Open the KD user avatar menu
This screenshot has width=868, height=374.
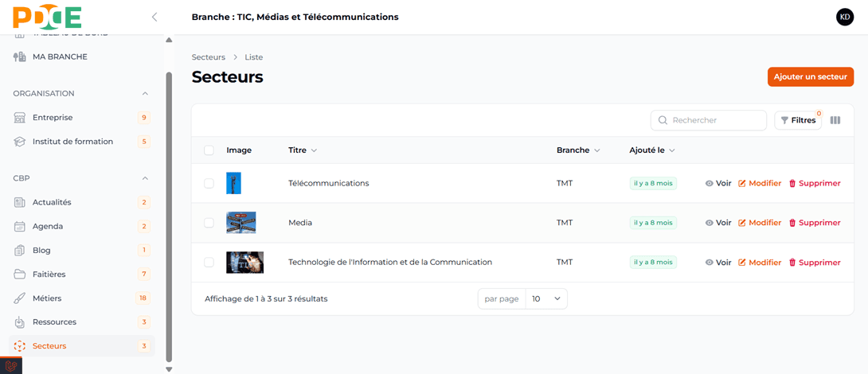click(844, 17)
